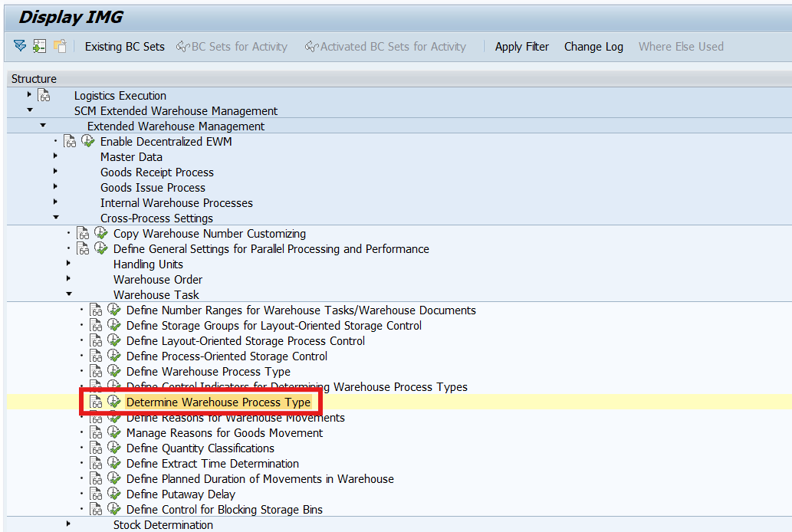Open documentation icon for Logistics Execution
This screenshot has height=532, width=792.
coord(44,96)
